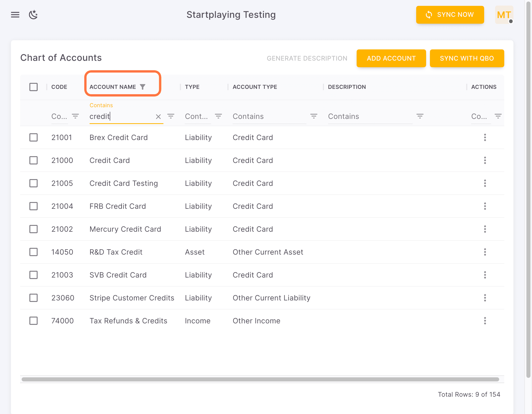Select the checkbox for row 21000 Credit Card
This screenshot has height=414, width=532.
click(x=33, y=160)
